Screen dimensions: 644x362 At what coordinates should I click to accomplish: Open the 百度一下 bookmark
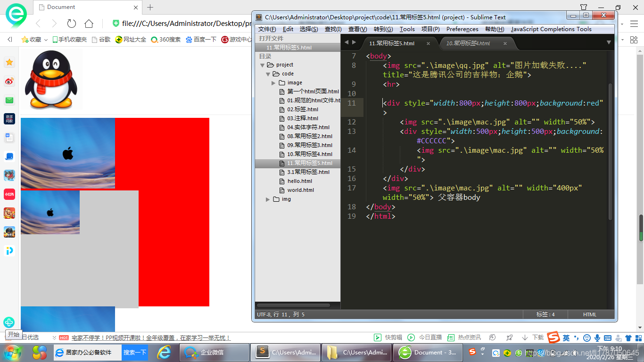[201, 40]
